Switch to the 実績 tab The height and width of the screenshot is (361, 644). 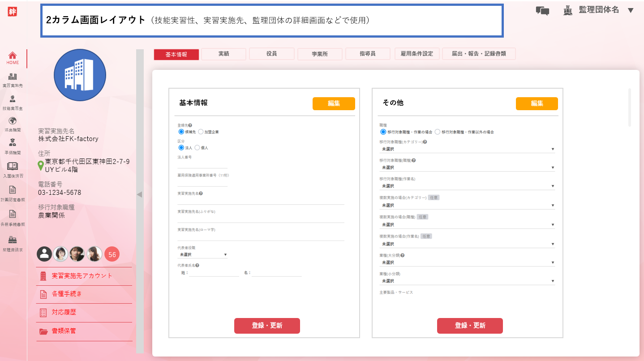pos(223,54)
